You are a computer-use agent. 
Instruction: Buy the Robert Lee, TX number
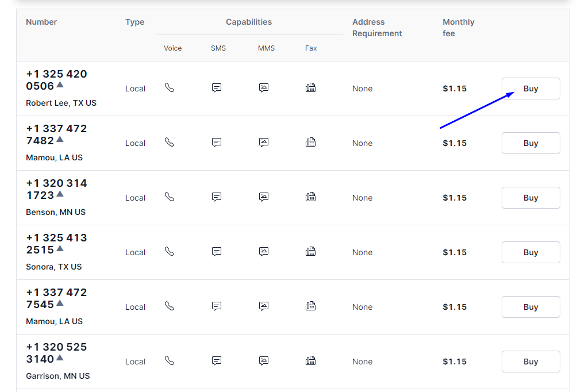530,89
